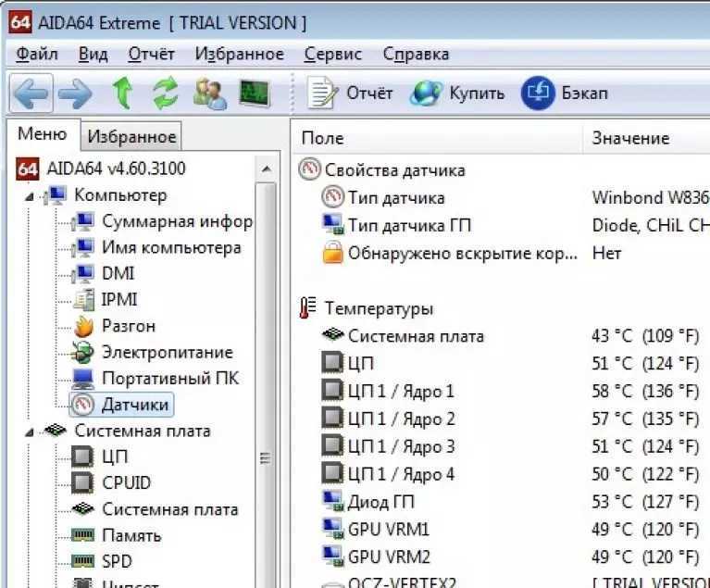This screenshot has height=588, width=710.
Task: Click the Отчёт report toolbar button
Action: click(349, 93)
